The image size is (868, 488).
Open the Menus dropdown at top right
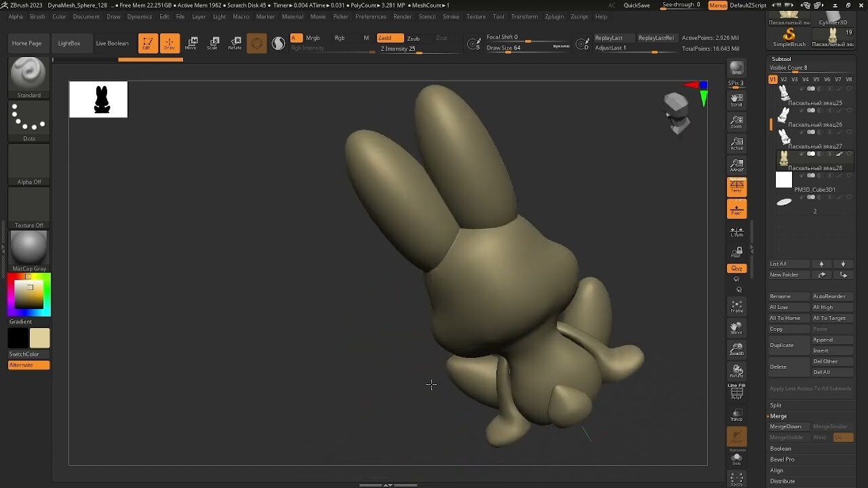point(717,5)
